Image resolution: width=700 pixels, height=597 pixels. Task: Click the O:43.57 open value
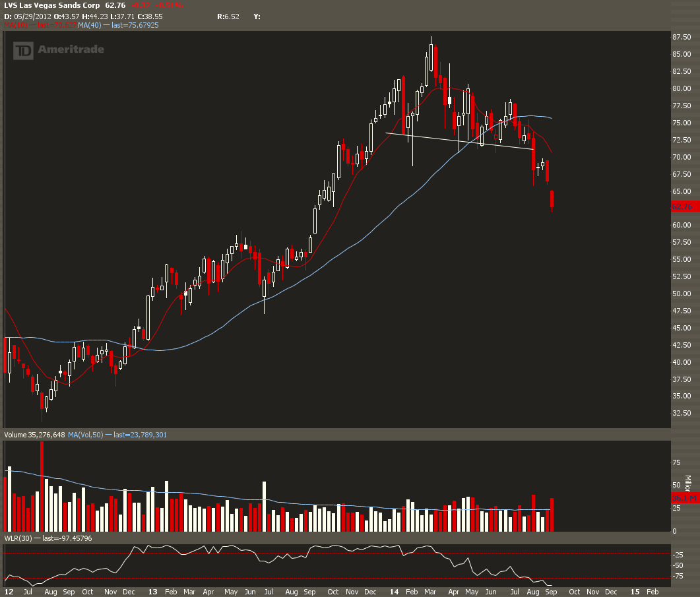coord(67,16)
